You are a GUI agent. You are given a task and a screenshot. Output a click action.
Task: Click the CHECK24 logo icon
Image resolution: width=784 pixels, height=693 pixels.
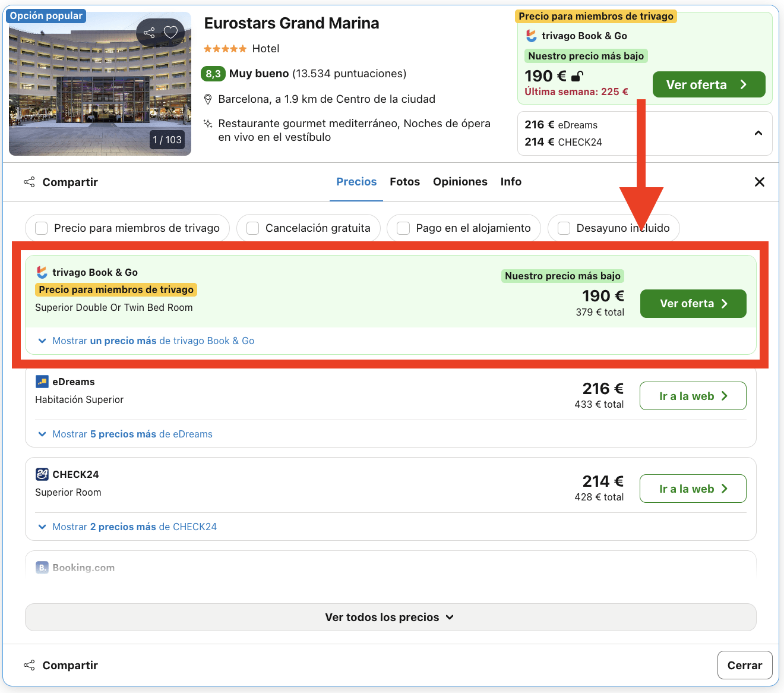(42, 474)
